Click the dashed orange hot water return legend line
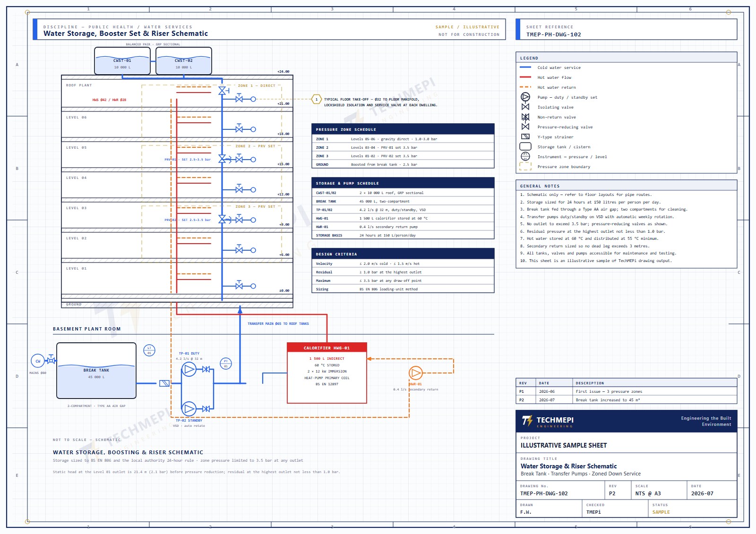 [x=525, y=87]
